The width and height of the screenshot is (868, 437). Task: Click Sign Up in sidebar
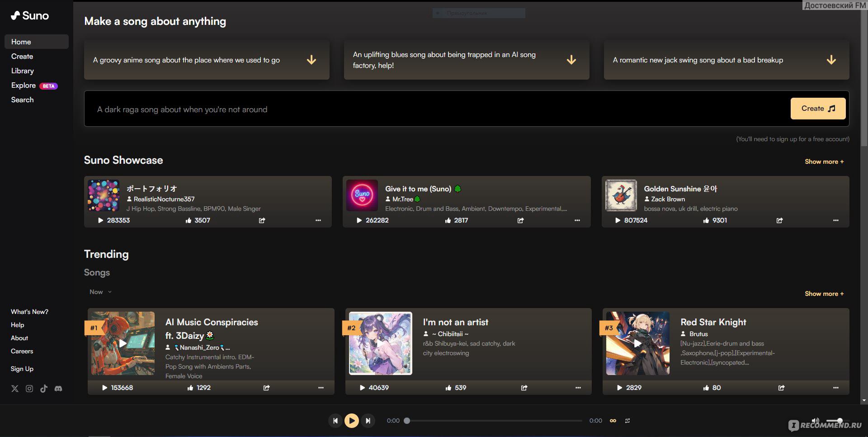(22, 369)
